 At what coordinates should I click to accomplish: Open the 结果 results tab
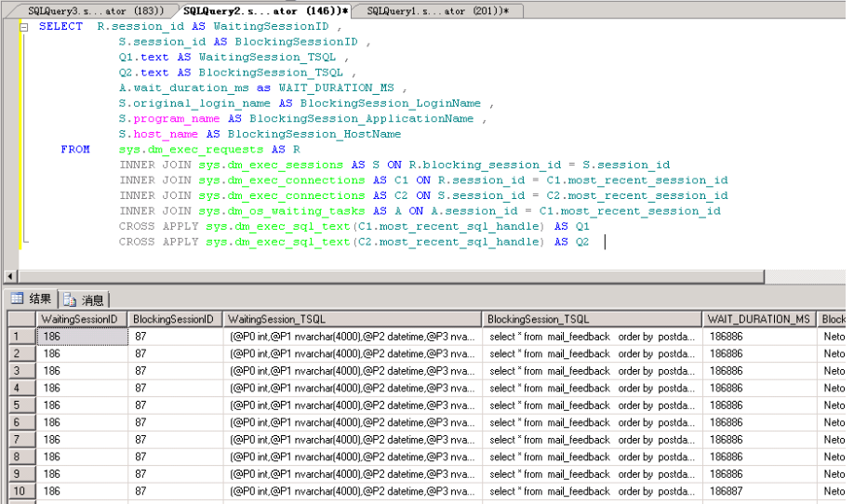click(x=32, y=298)
